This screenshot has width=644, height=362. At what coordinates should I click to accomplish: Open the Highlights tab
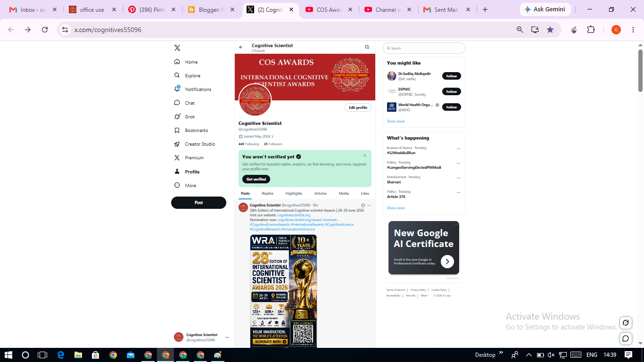pyautogui.click(x=294, y=193)
